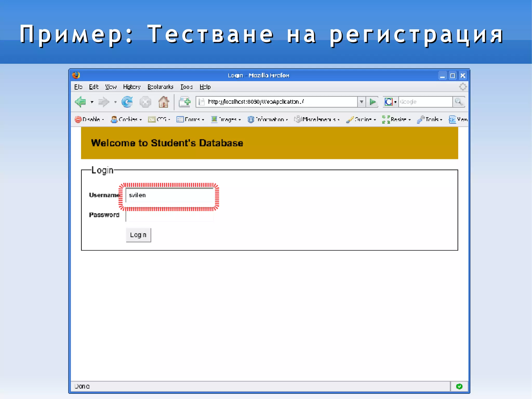Focus the Username field containing svilen

170,195
